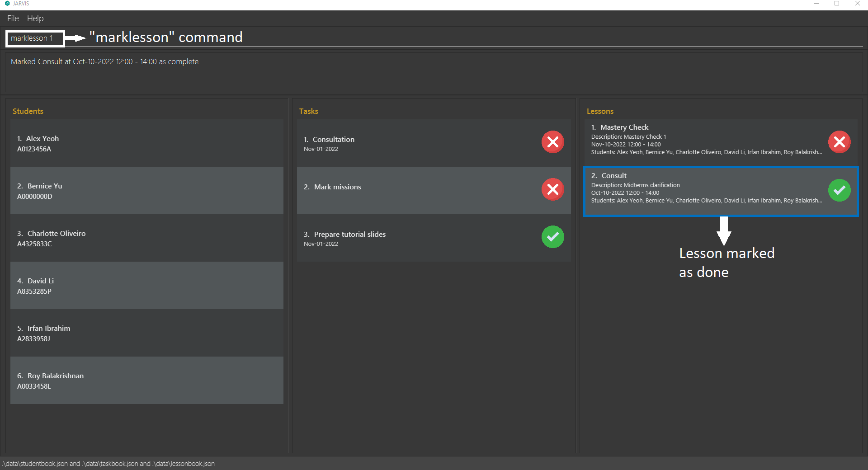Click the green check icon for Prepare tutorial slides
Viewport: 868px width, 470px height.
[552, 237]
